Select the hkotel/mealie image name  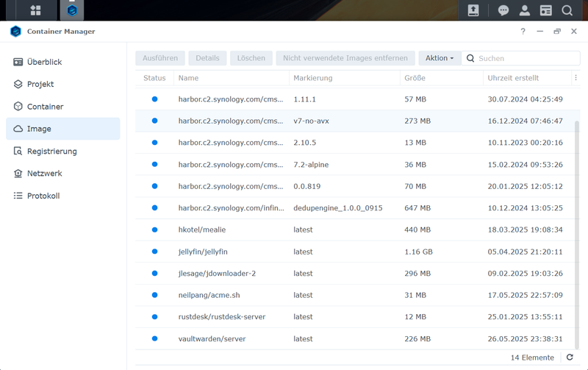point(202,230)
